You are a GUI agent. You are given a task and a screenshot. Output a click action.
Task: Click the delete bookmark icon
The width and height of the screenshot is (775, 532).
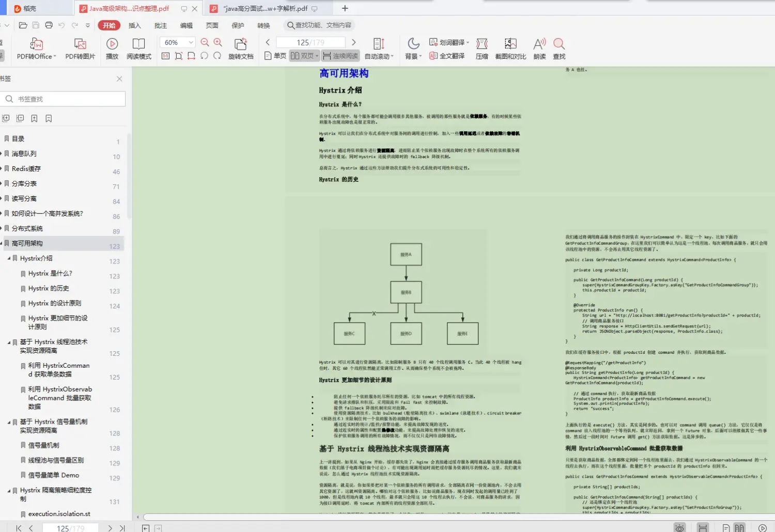(49, 118)
